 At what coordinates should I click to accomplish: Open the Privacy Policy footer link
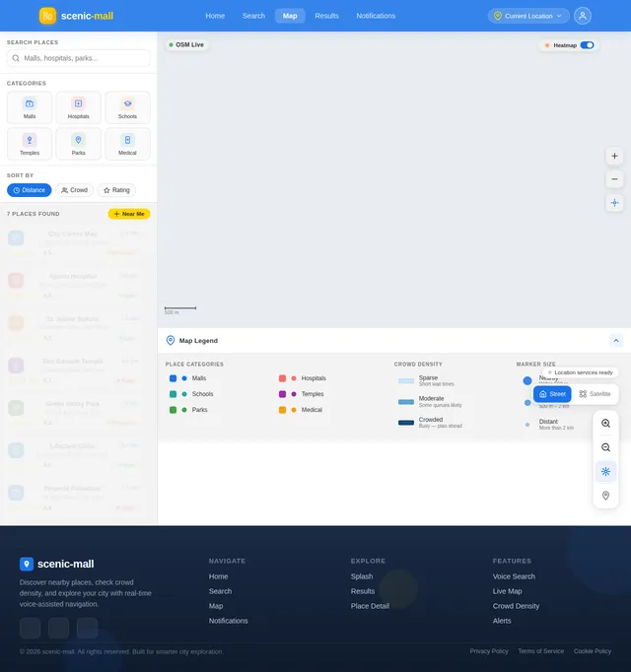pos(489,651)
